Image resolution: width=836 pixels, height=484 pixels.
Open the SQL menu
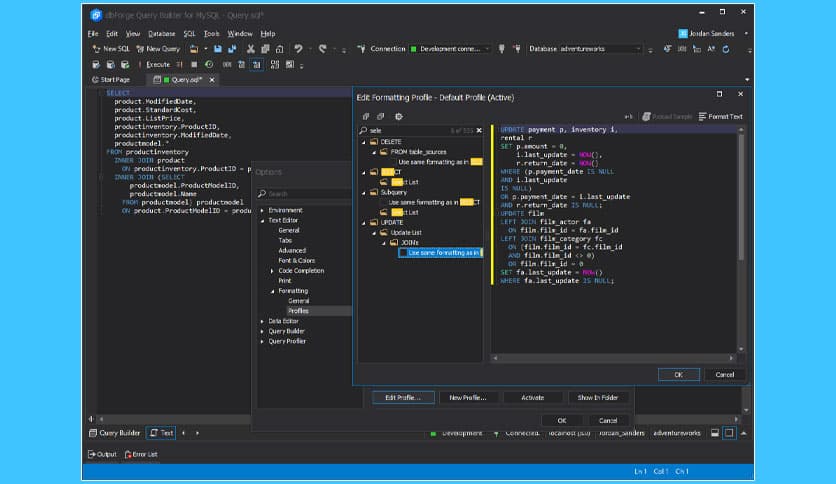pyautogui.click(x=189, y=34)
